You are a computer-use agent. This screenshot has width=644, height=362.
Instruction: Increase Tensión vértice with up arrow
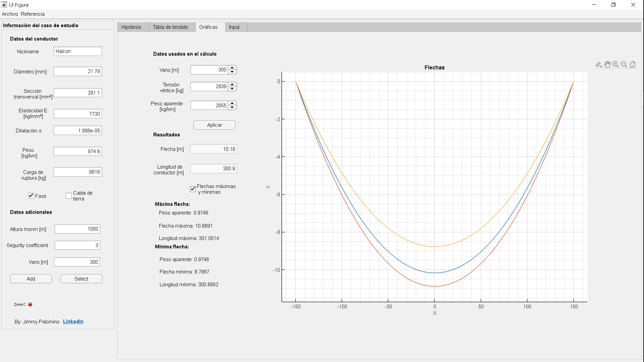point(232,84)
